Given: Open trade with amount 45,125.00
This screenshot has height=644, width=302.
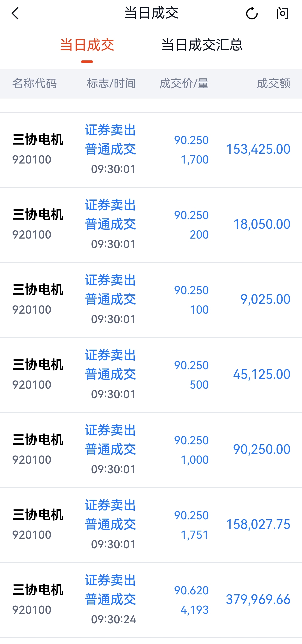Looking at the screenshot, I should pyautogui.click(x=151, y=375).
